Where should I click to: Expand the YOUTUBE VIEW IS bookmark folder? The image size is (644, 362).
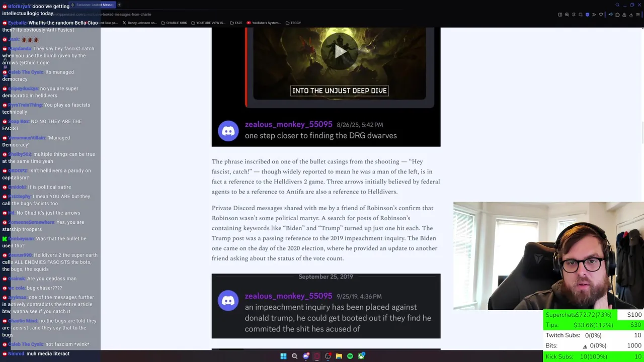208,23
